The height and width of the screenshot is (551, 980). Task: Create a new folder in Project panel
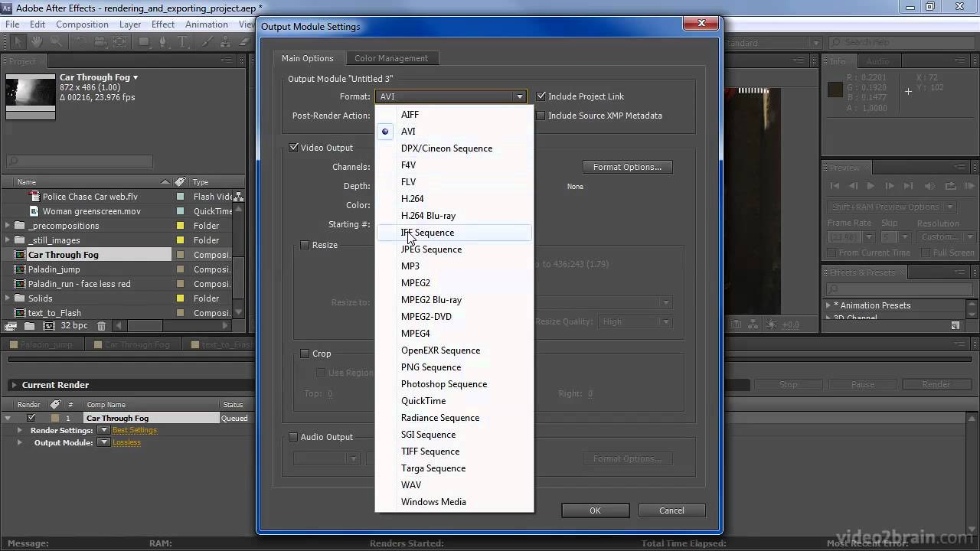(x=29, y=326)
